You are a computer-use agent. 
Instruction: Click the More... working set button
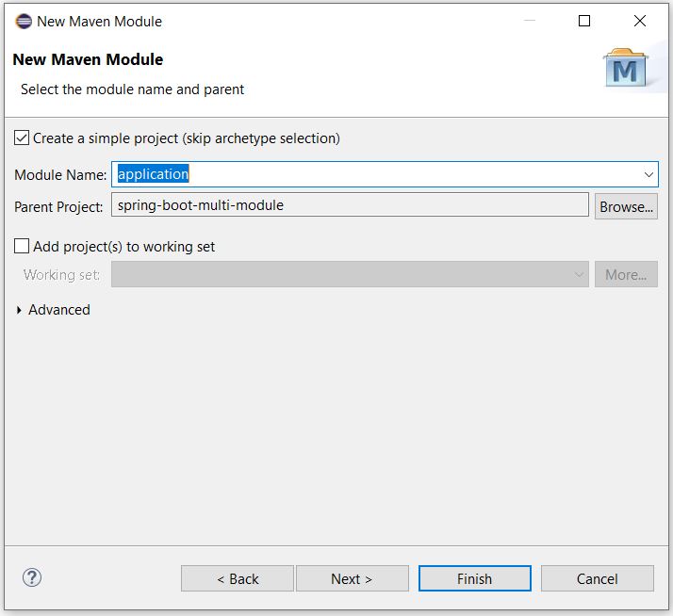click(x=626, y=275)
